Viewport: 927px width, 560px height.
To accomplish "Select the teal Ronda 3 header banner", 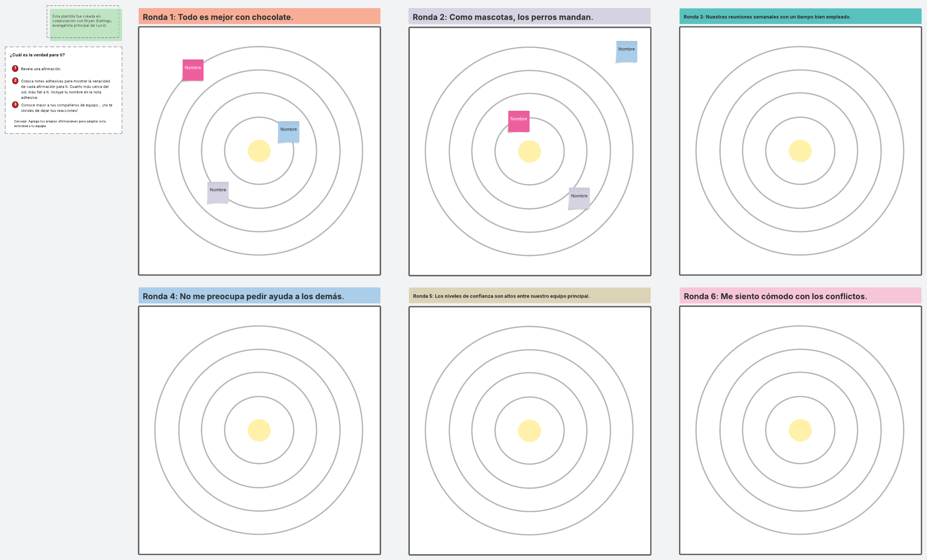I will [x=800, y=17].
